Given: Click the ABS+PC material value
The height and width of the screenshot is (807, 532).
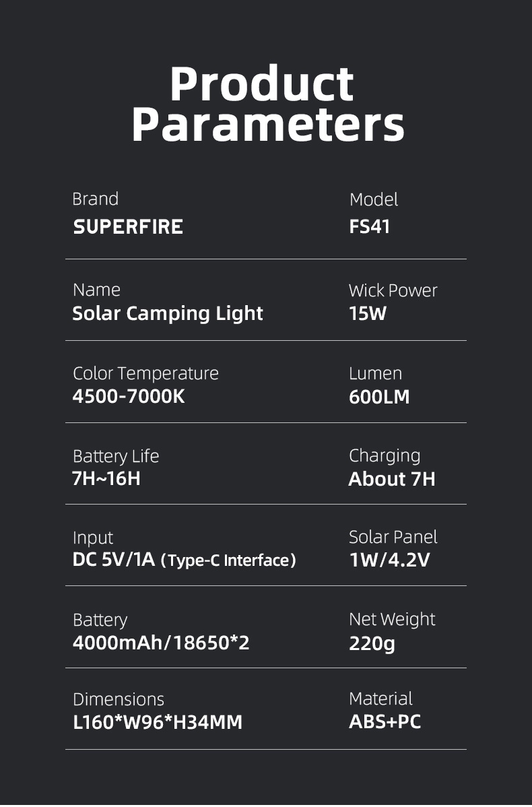Looking at the screenshot, I should coord(385,722).
